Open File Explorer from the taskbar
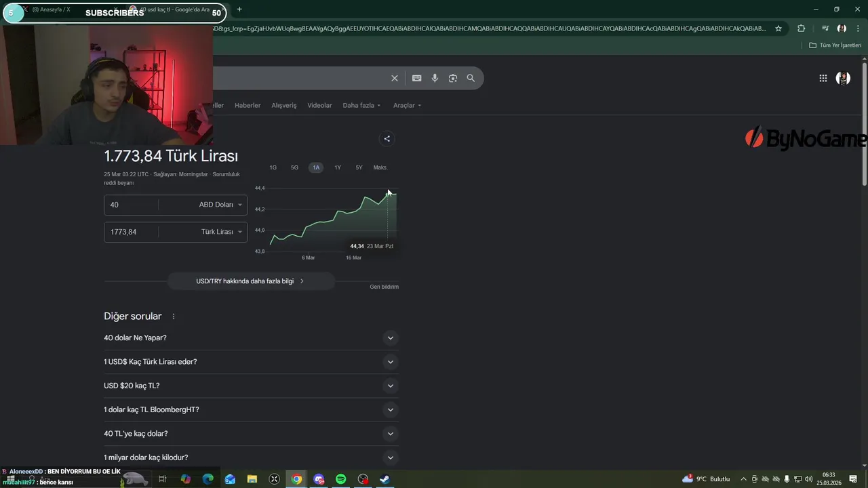868x488 pixels. click(252, 479)
